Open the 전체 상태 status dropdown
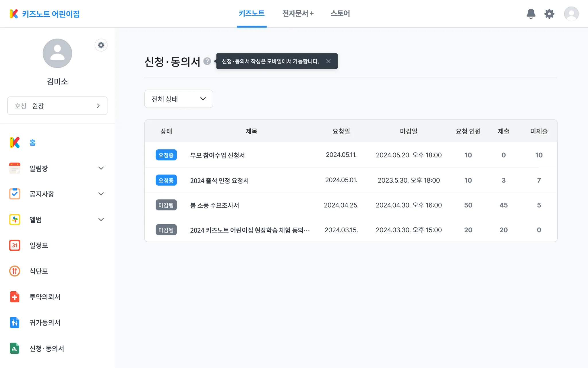The width and height of the screenshot is (588, 368). click(x=179, y=99)
